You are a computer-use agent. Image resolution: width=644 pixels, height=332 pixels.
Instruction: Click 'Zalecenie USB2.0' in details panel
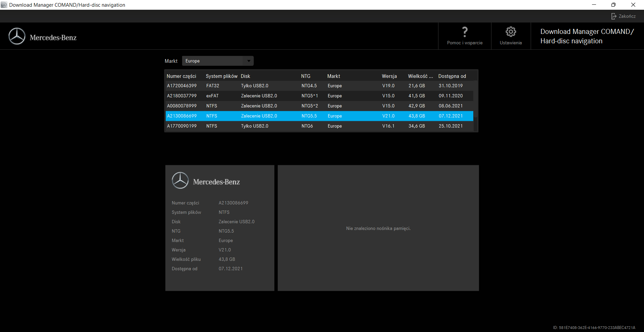click(x=236, y=222)
